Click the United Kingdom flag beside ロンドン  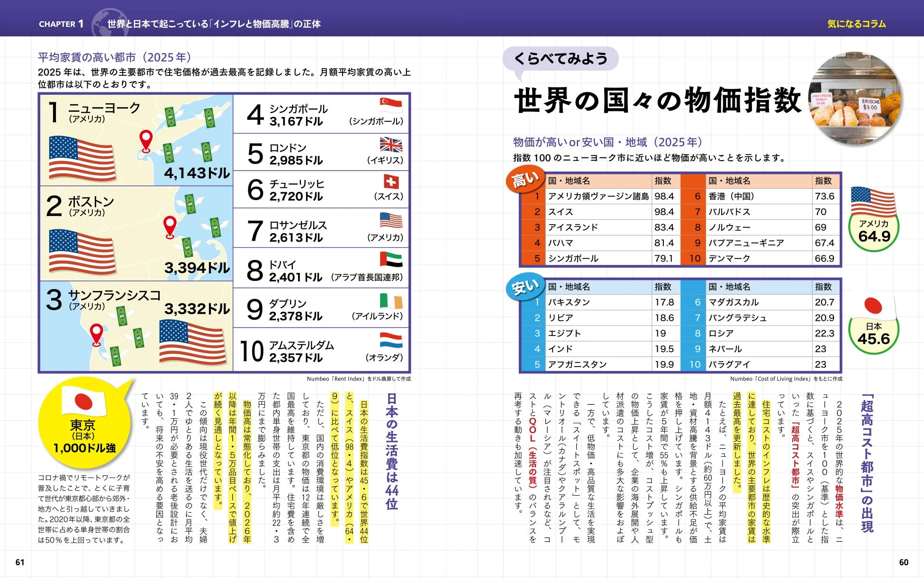tap(391, 145)
